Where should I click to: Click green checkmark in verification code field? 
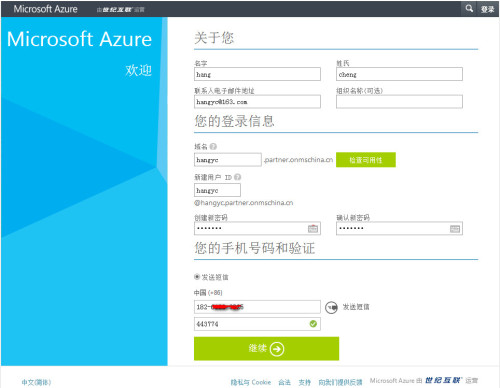pos(313,324)
